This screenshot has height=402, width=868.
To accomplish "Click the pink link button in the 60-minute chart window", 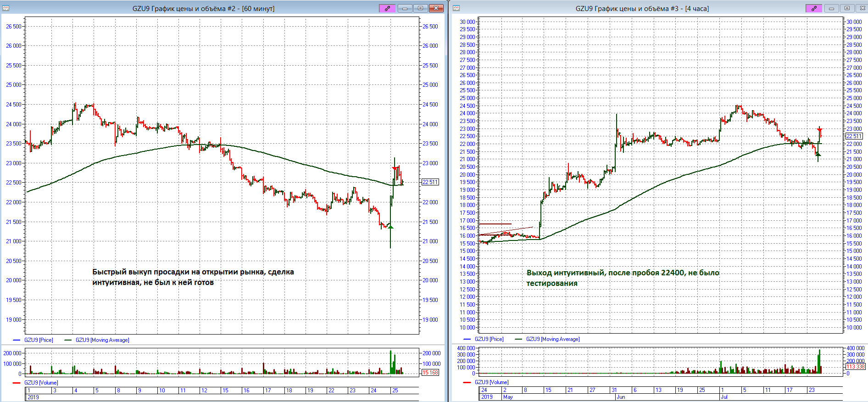I will tap(387, 8).
